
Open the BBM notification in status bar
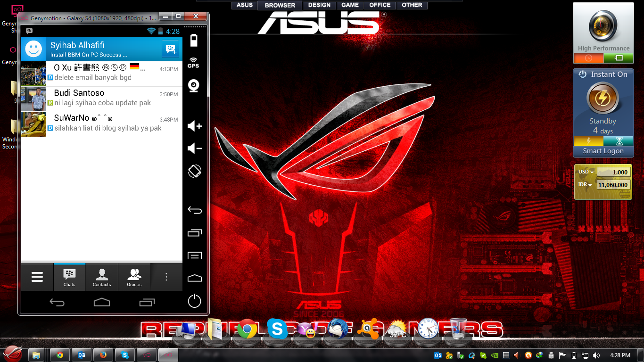[x=29, y=31]
